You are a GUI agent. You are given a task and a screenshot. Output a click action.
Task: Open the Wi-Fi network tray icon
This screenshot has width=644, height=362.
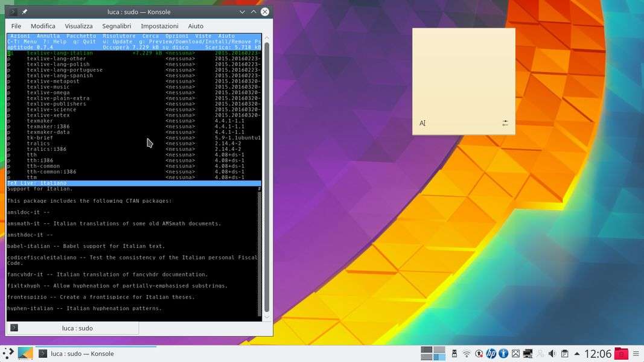click(466, 354)
